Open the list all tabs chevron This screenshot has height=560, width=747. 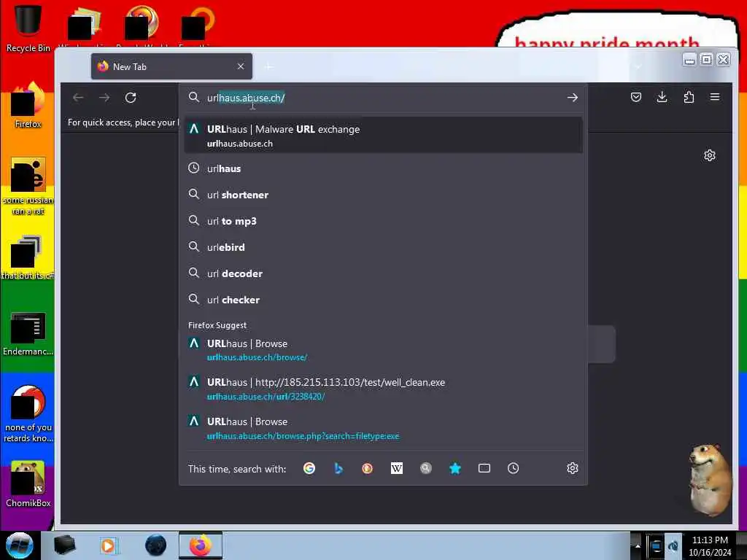638,66
